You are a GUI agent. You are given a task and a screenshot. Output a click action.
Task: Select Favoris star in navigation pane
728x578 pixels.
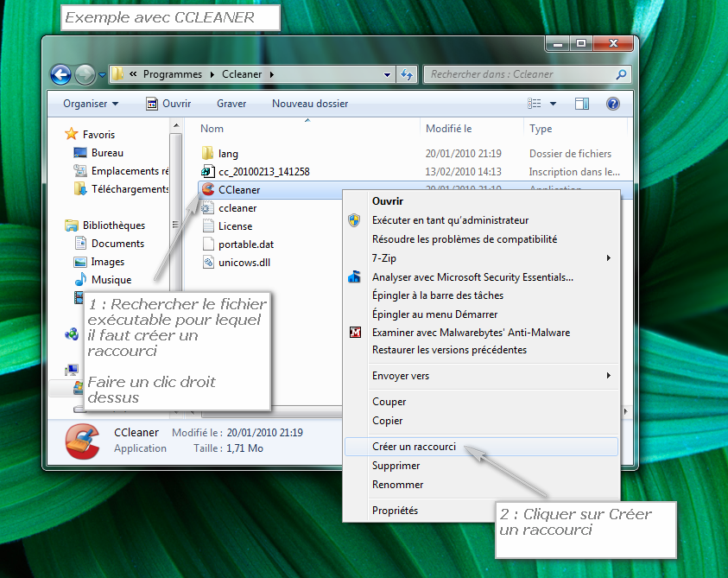pos(72,134)
